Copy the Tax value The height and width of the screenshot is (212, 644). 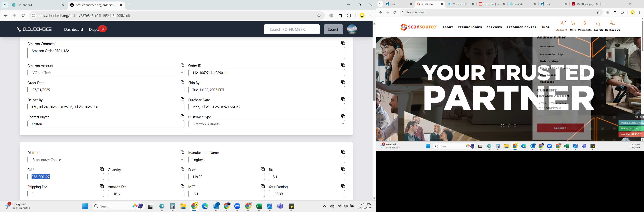pyautogui.click(x=343, y=169)
